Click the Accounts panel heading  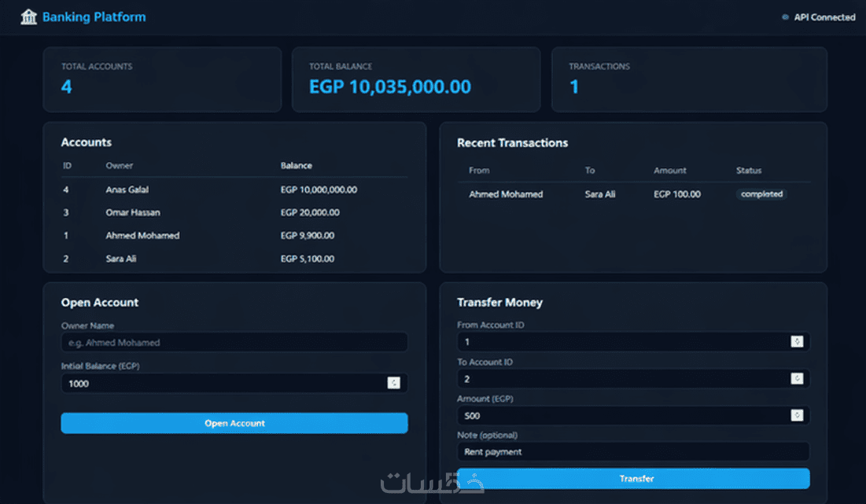pyautogui.click(x=87, y=142)
